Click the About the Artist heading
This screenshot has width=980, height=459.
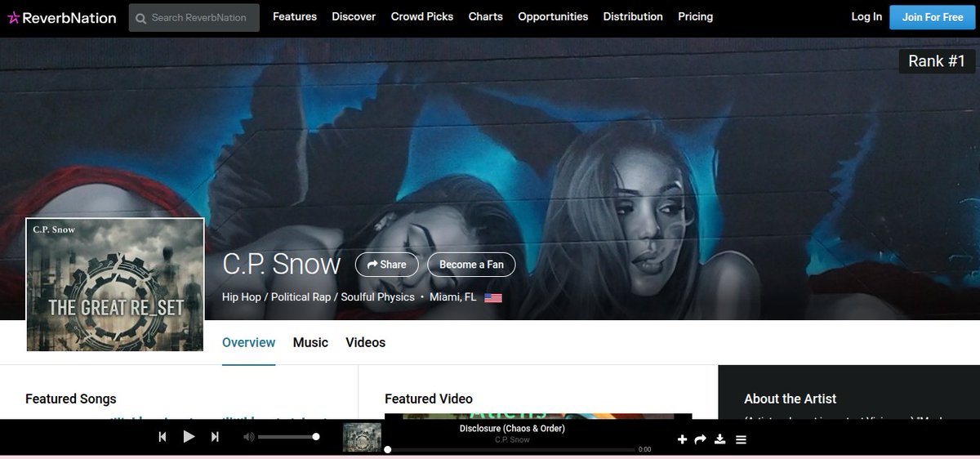coord(790,399)
